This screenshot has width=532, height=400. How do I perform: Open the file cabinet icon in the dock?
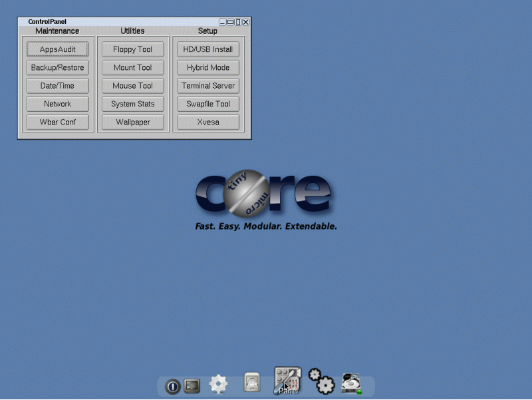click(x=252, y=383)
